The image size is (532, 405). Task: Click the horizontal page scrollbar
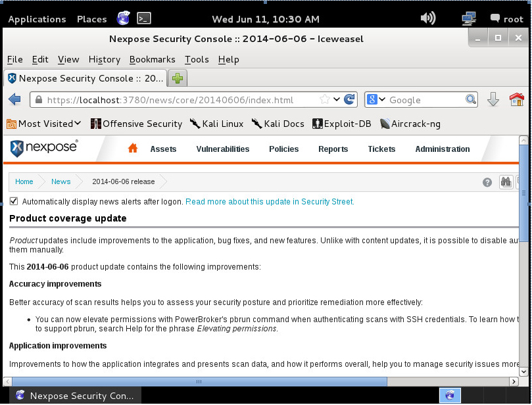click(x=197, y=381)
